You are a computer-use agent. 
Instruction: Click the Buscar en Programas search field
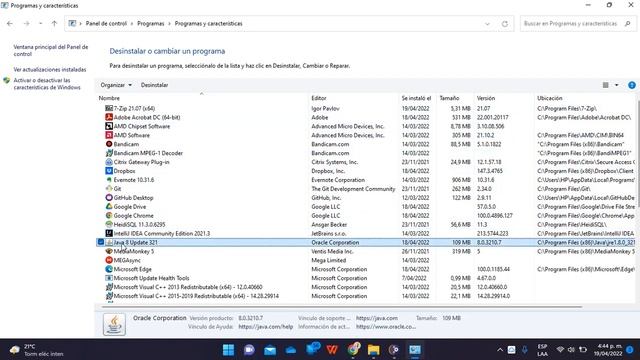coord(578,24)
